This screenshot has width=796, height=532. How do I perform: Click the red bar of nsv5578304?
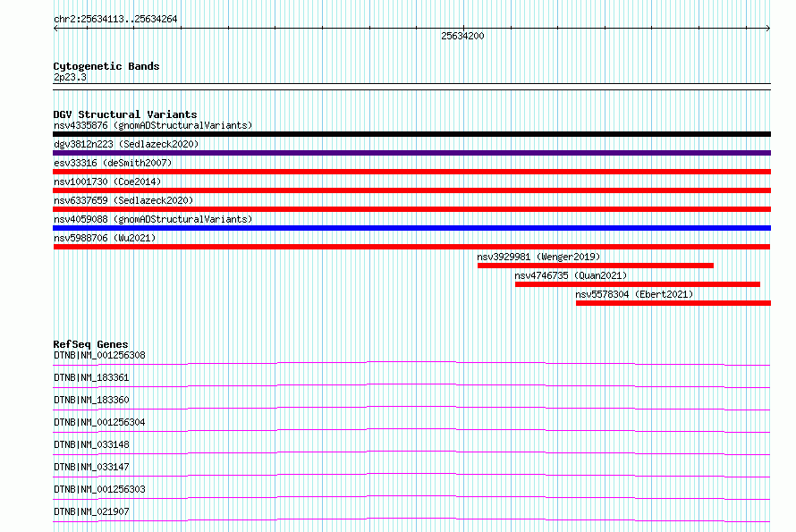point(673,303)
